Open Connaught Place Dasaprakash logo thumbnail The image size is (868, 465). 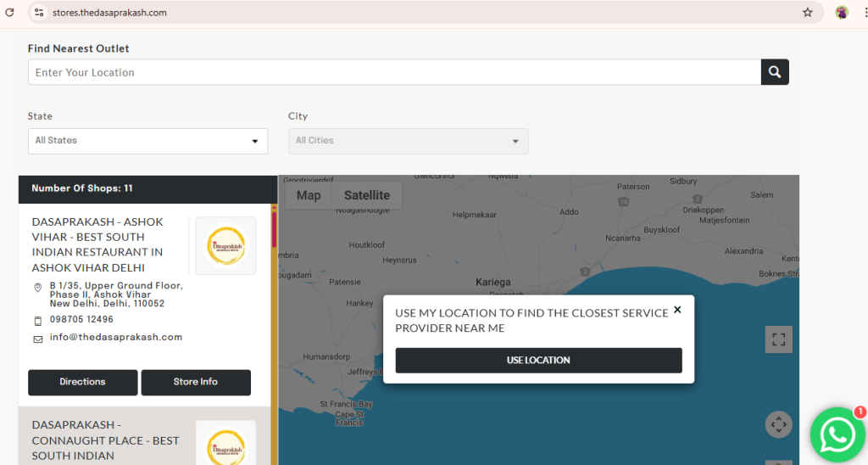tap(225, 444)
